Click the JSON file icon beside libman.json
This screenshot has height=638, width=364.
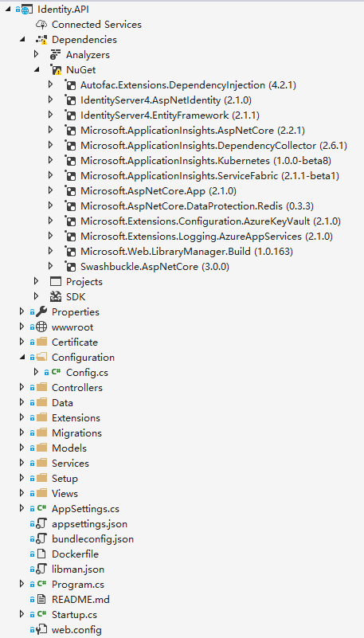pyautogui.click(x=41, y=569)
